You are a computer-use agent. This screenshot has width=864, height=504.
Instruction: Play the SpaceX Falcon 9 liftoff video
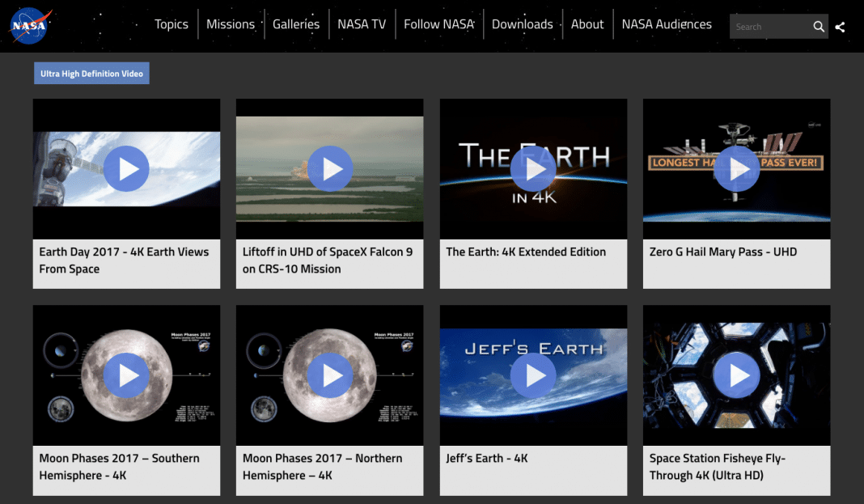(x=329, y=168)
